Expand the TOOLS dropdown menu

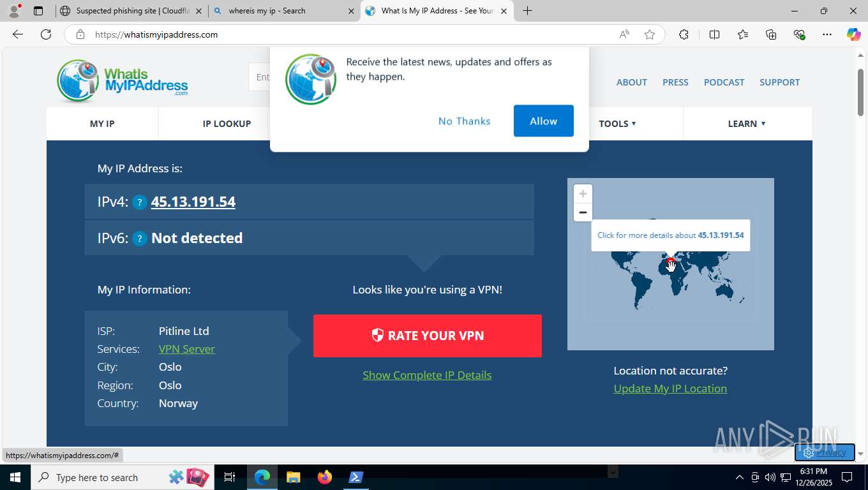pos(617,124)
